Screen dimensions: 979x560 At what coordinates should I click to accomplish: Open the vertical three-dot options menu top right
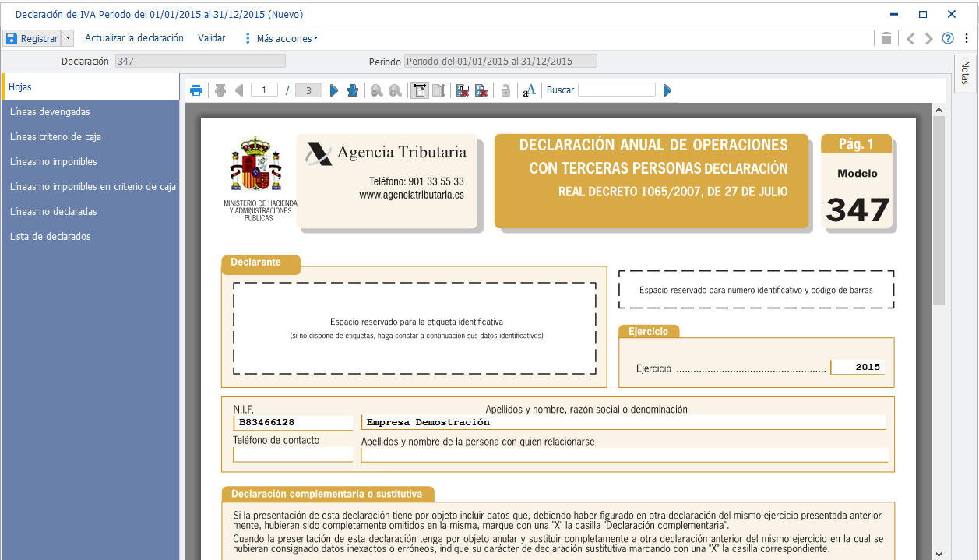coord(967,38)
